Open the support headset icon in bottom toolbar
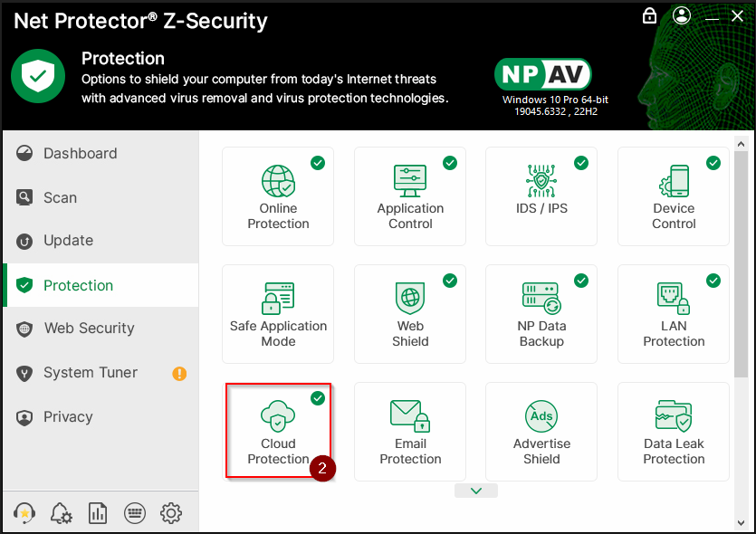756x534 pixels. [x=25, y=513]
